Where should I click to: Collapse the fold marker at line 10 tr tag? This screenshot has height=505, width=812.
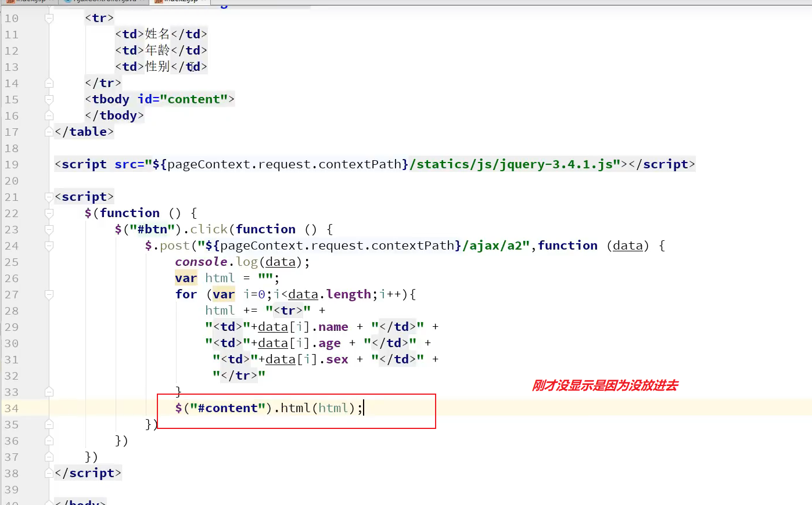49,19
